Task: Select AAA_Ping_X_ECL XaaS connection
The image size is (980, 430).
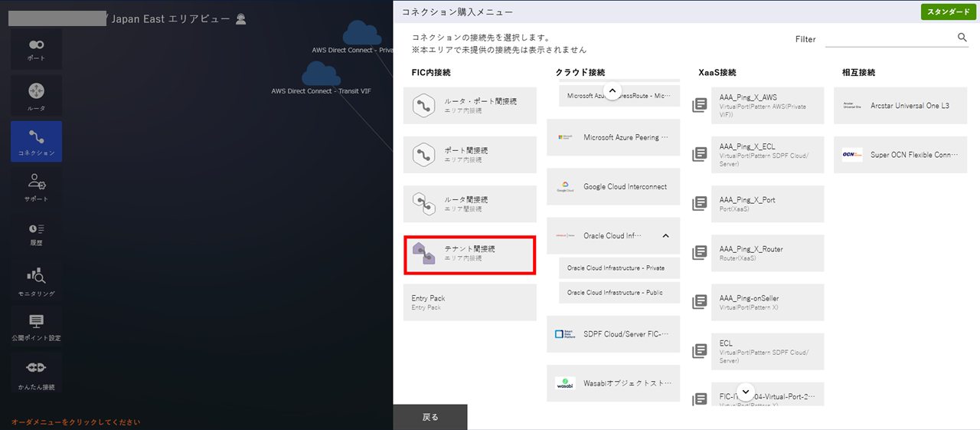Action: pos(767,155)
